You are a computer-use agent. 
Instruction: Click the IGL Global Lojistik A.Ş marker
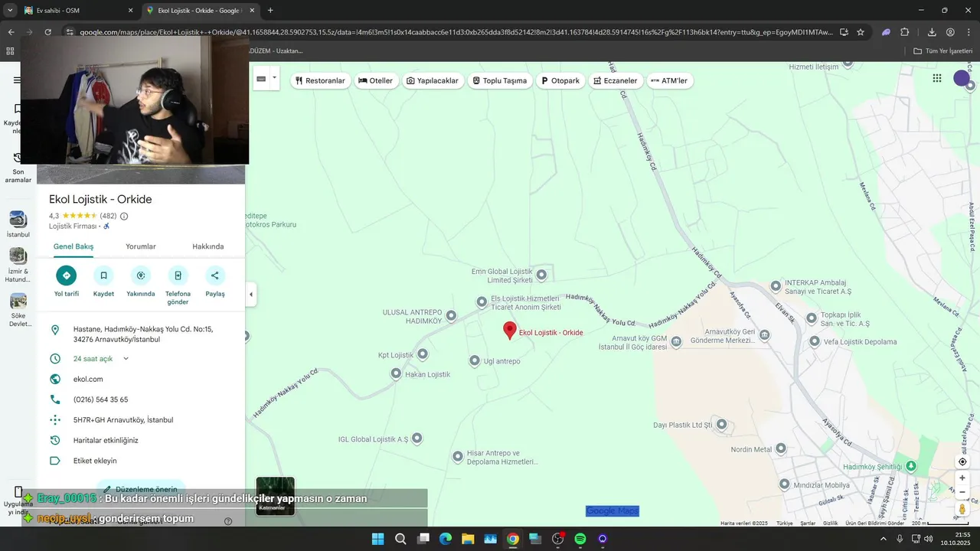coord(417,439)
